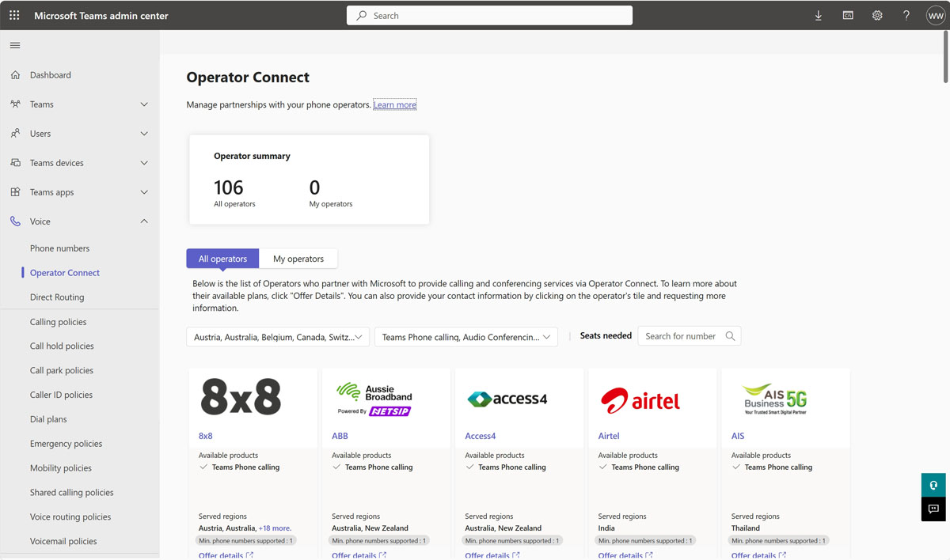Open Calling policies page
The width and height of the screenshot is (950, 560).
point(58,322)
